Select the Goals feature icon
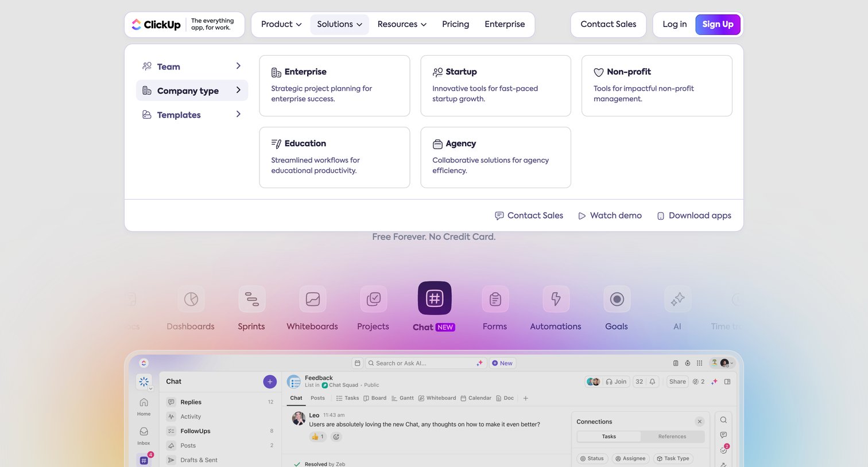The image size is (868, 467). pos(617,299)
